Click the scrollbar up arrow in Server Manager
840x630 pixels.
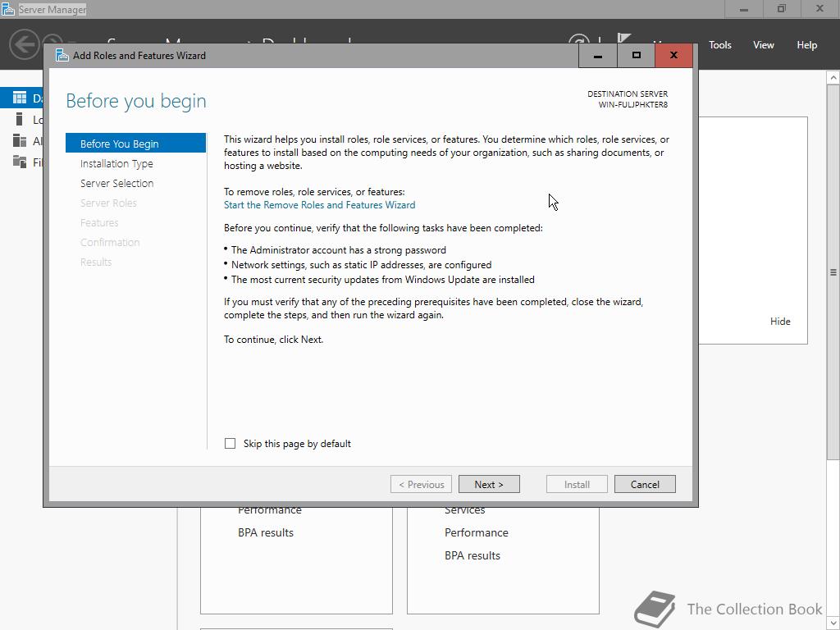pyautogui.click(x=833, y=78)
